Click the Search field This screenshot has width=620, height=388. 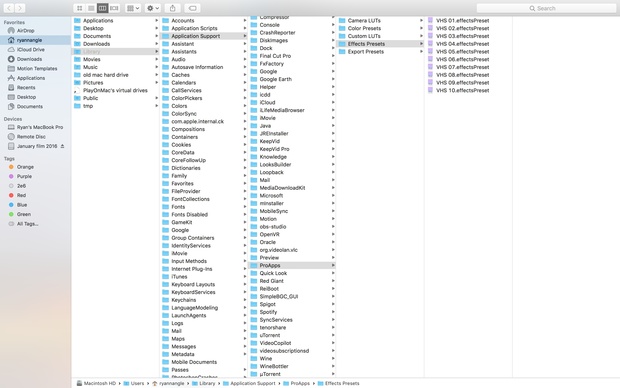546,8
